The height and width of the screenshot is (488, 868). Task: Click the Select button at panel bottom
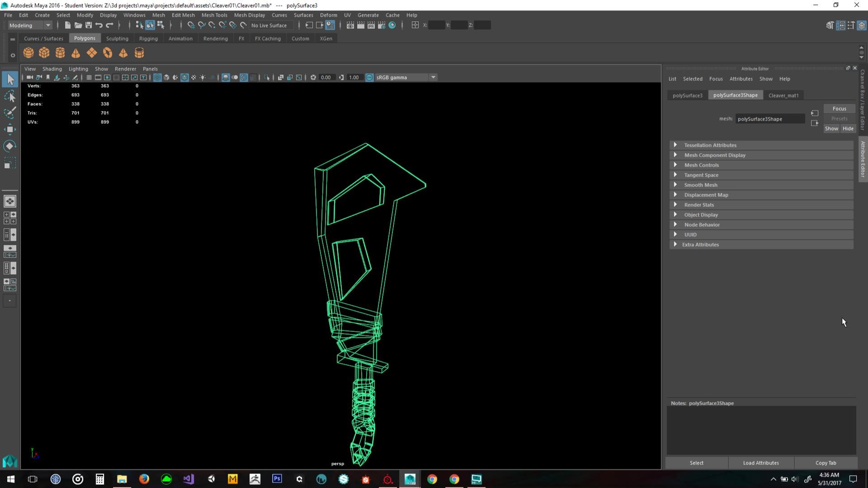697,463
